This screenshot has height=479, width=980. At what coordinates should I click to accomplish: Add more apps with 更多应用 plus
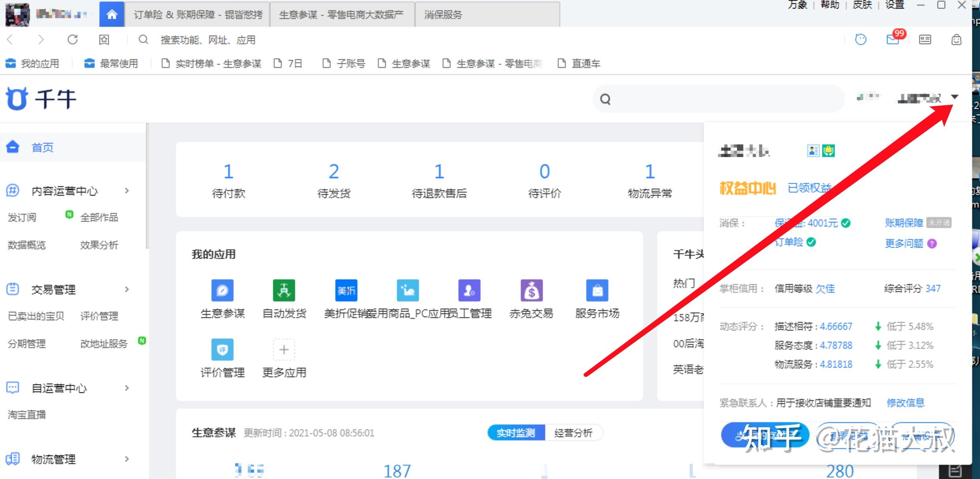point(284,350)
